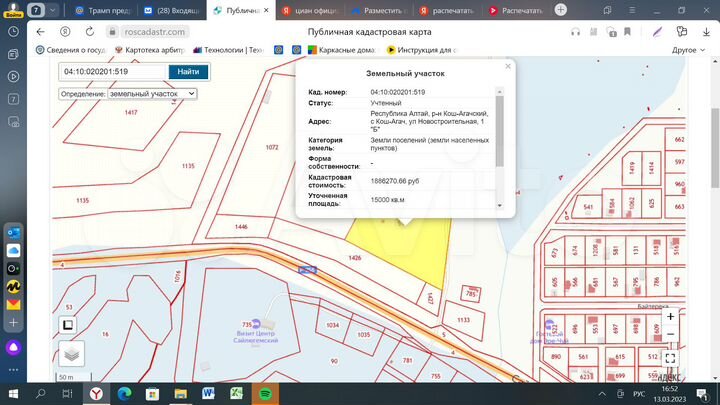The image size is (720, 405).
Task: Close the Публичная кадастровая карта tab
Action: pos(266,10)
